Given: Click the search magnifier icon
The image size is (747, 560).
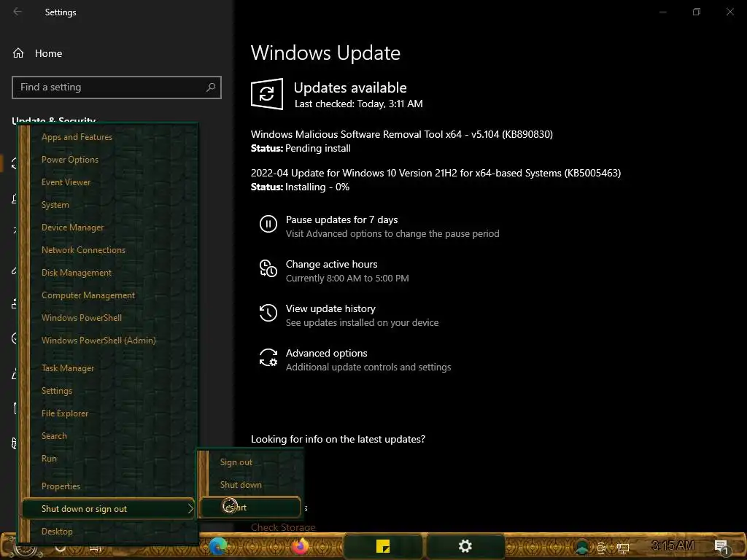Looking at the screenshot, I should coord(211,87).
